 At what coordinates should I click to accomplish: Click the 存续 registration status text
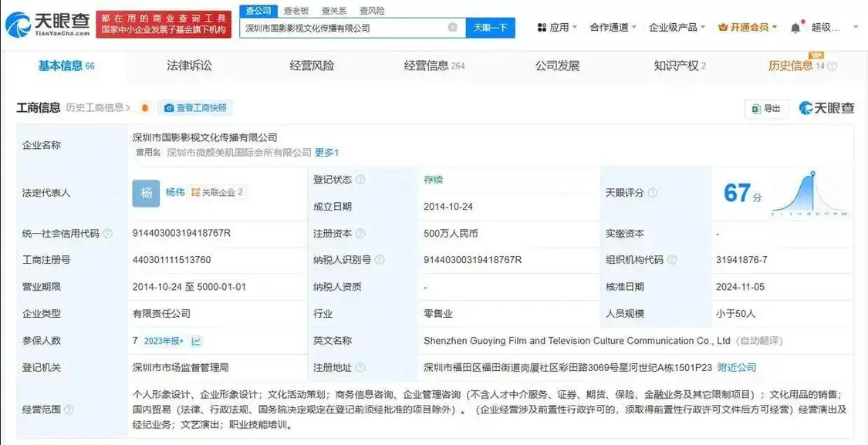click(434, 180)
